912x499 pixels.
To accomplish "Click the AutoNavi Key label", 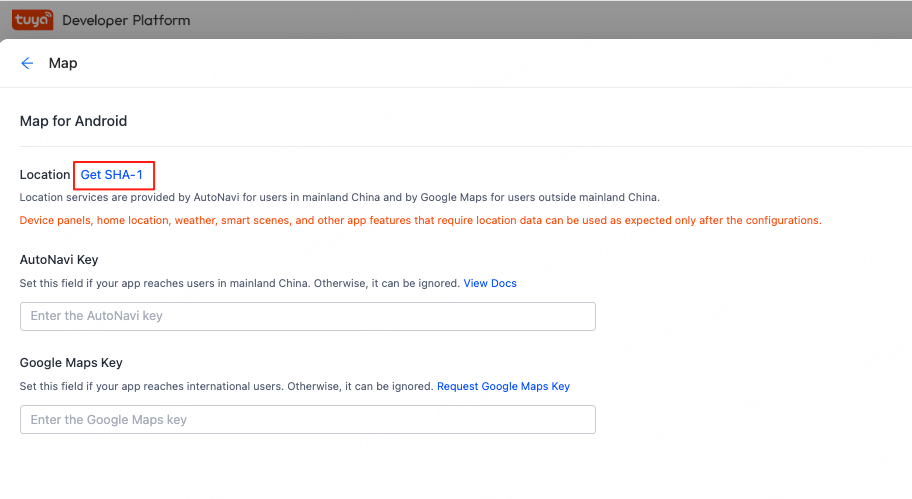I will click(59, 259).
